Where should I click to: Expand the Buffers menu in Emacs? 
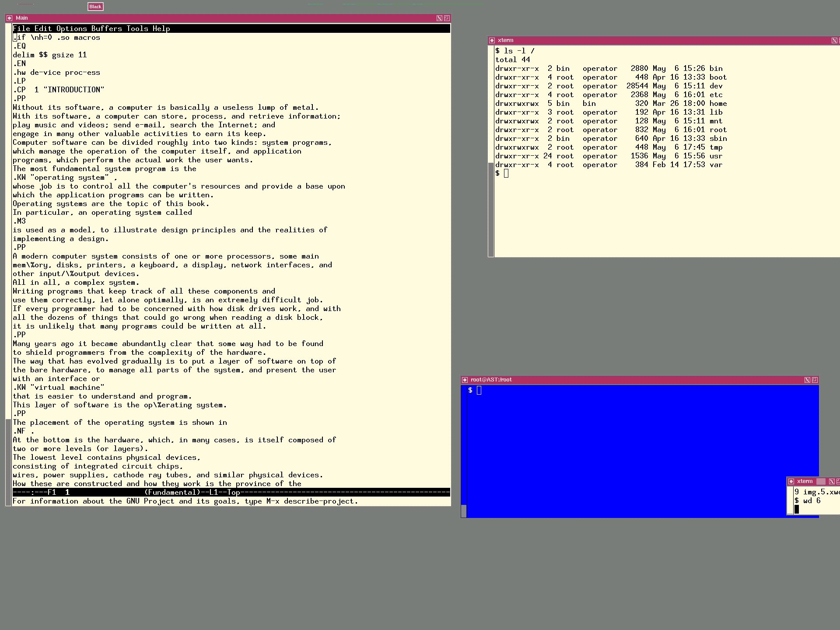[x=107, y=28]
